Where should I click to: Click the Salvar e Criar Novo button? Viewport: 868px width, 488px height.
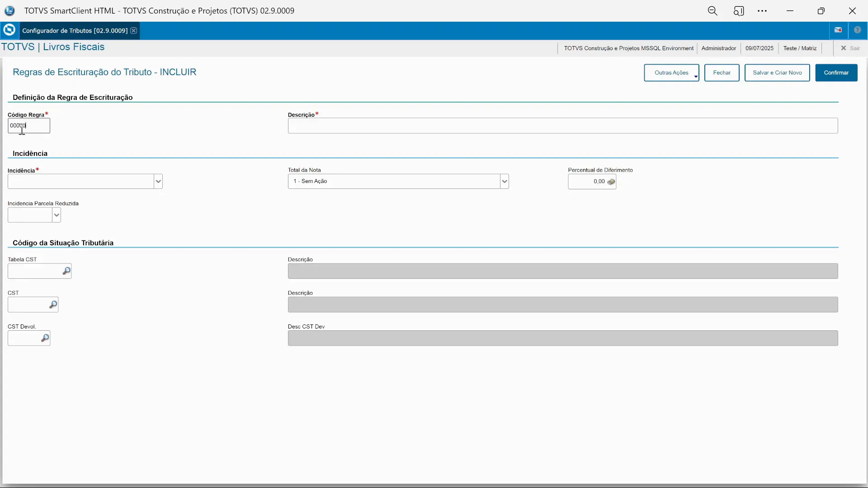pos(777,73)
